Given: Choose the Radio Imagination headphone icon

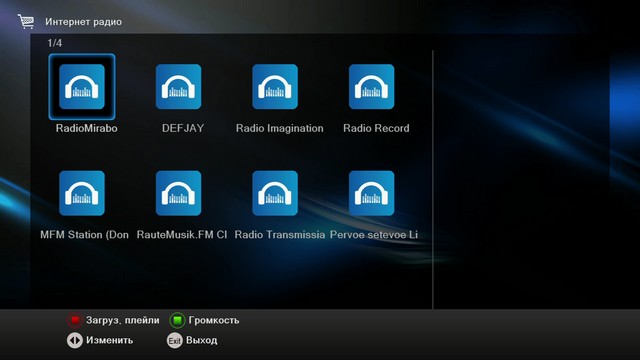Looking at the screenshot, I should coord(275,87).
